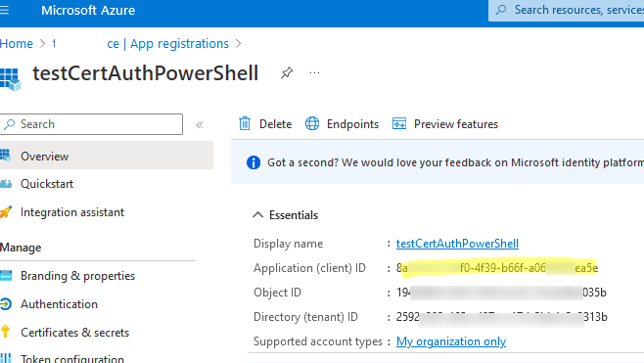Click the My organization only link
The width and height of the screenshot is (644, 363).
coord(451,341)
